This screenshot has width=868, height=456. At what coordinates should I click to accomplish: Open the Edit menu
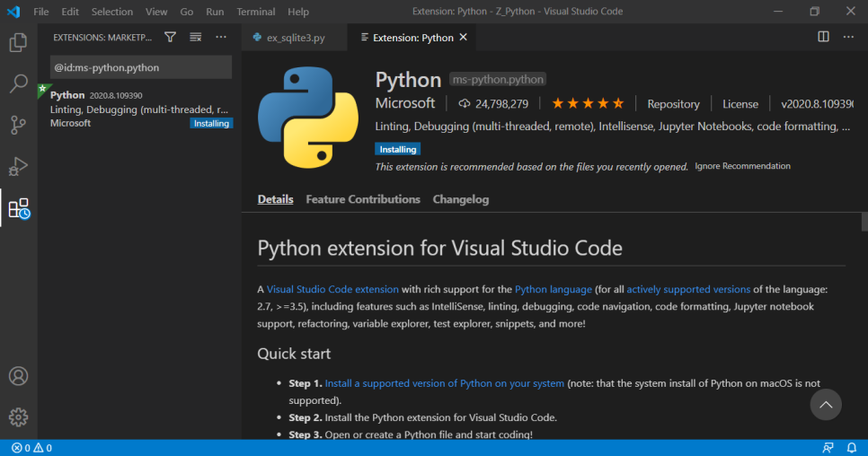(70, 12)
